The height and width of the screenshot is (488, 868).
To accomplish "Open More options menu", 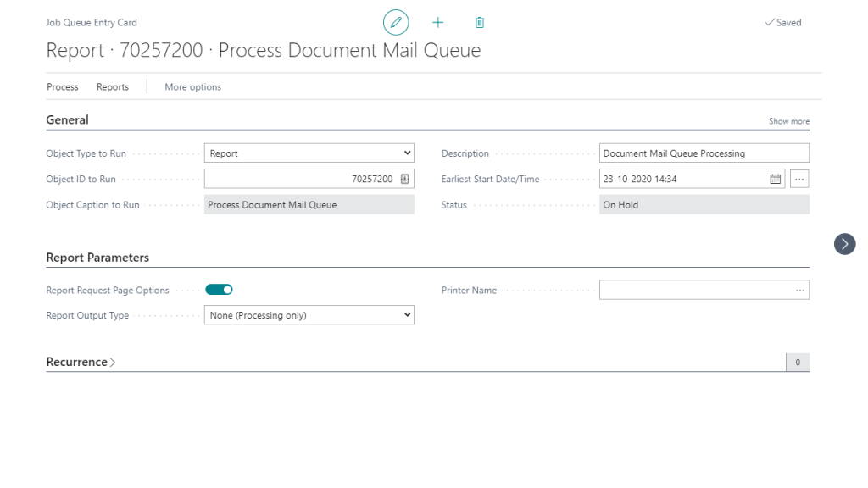I will [x=192, y=86].
